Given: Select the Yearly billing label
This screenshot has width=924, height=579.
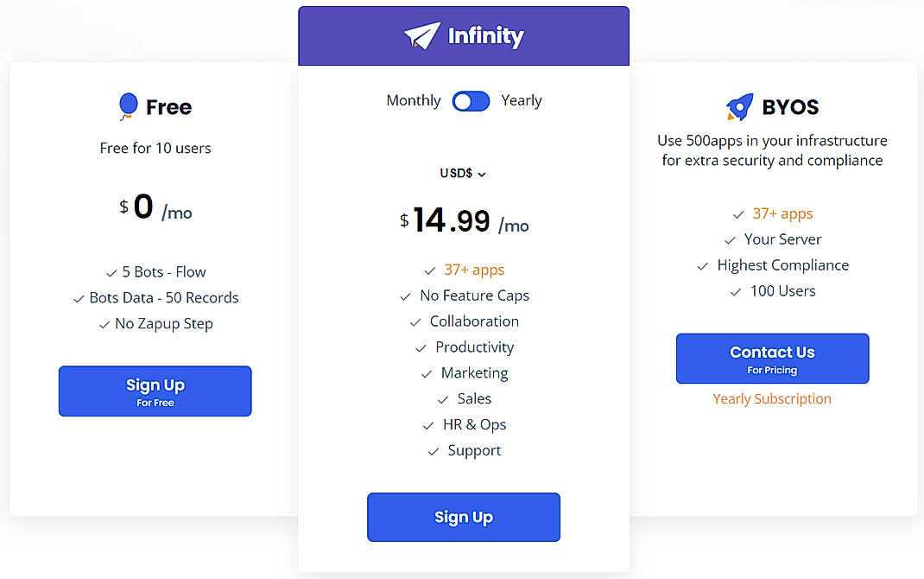Looking at the screenshot, I should (x=522, y=100).
